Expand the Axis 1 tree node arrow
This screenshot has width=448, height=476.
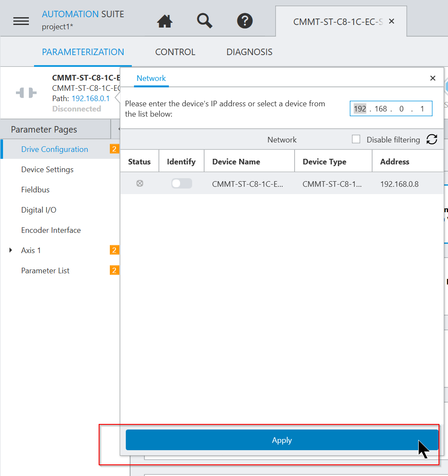(11, 250)
